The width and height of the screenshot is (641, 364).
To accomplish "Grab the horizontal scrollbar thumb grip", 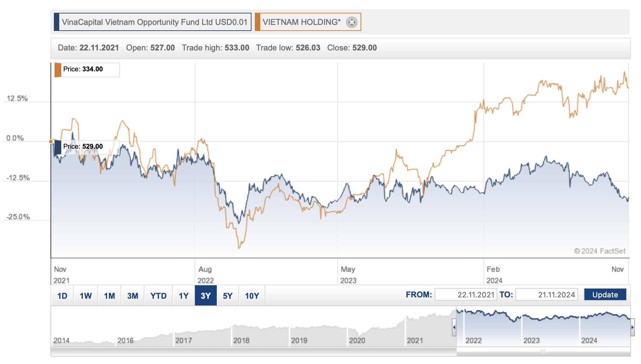I will point(543,352).
